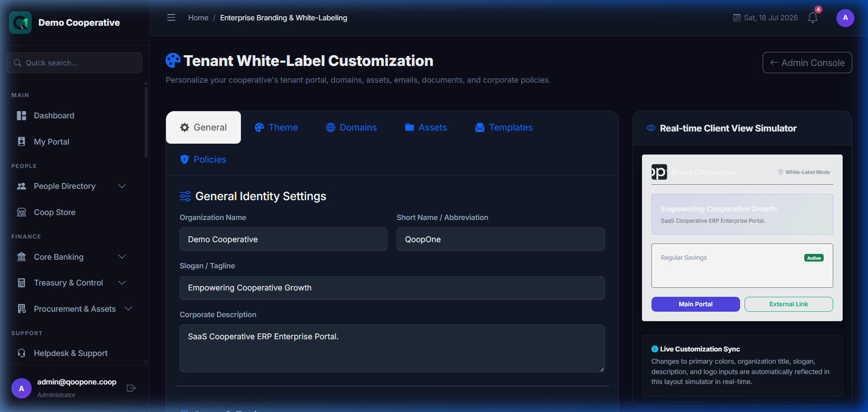Click the External Link button in simulator
This screenshot has width=868, height=412.
(788, 304)
